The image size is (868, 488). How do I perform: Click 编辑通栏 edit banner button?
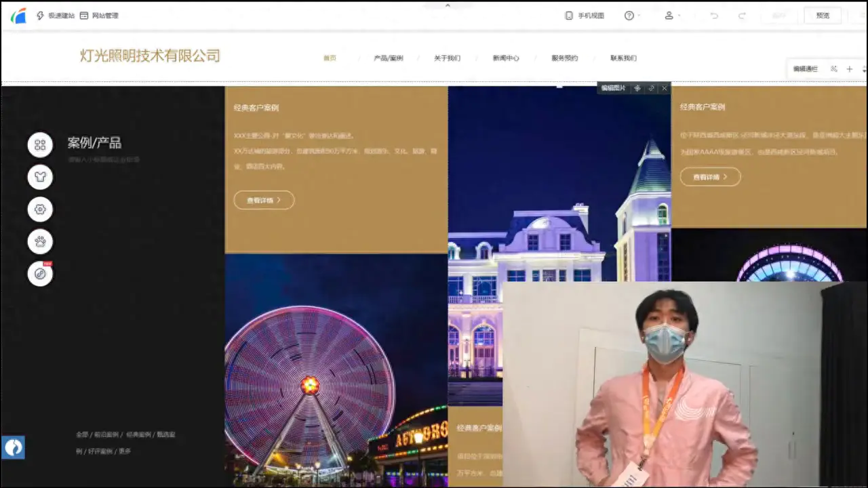(x=806, y=69)
